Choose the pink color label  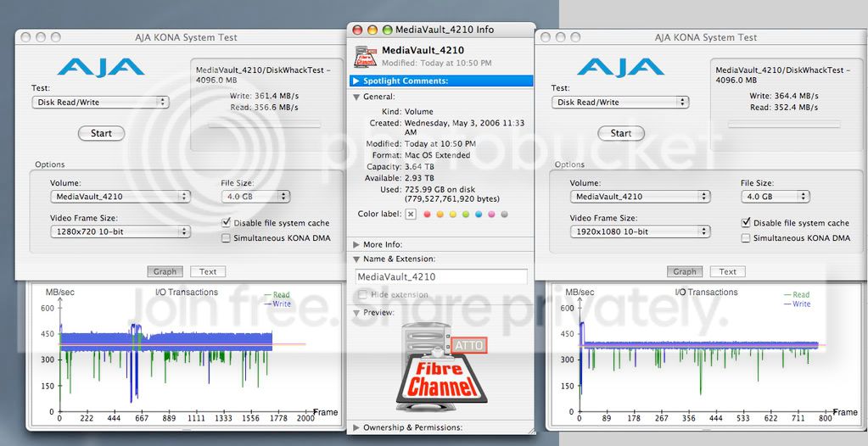[x=491, y=215]
